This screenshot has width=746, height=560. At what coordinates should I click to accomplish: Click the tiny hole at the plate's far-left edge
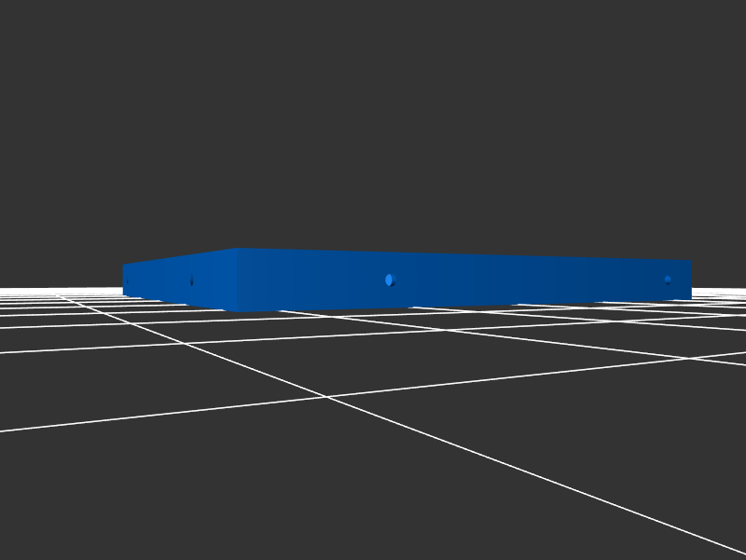[127, 280]
